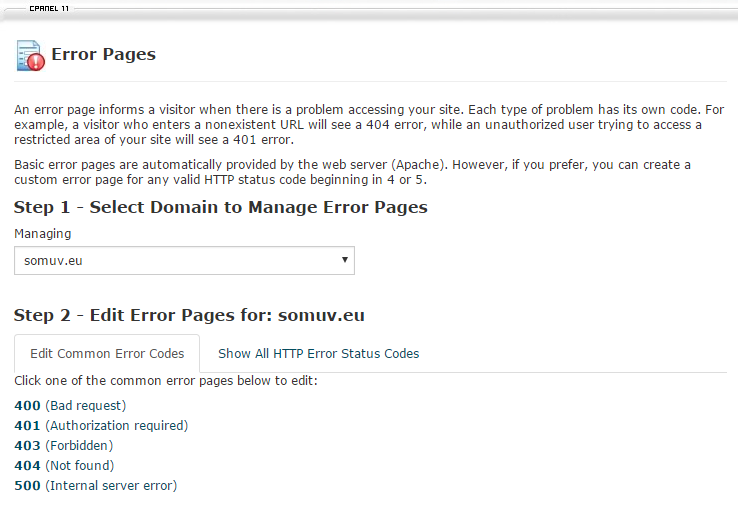Edit the 404 error page
This screenshot has height=513, width=738.
27,465
